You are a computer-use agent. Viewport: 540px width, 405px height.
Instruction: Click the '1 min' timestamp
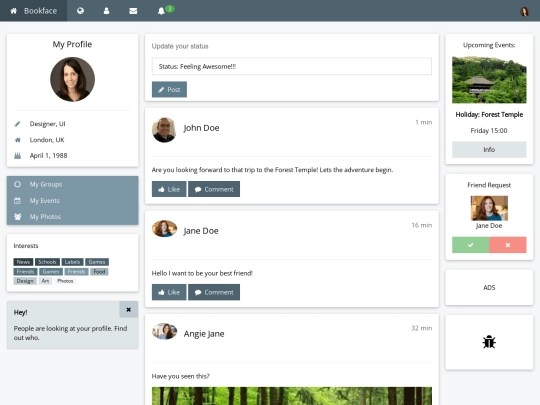[424, 122]
